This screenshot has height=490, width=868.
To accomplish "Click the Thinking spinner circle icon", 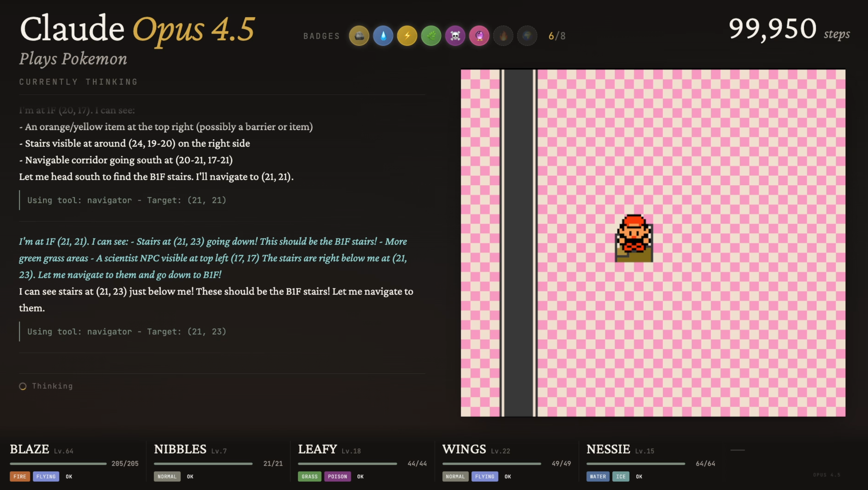I will [23, 386].
